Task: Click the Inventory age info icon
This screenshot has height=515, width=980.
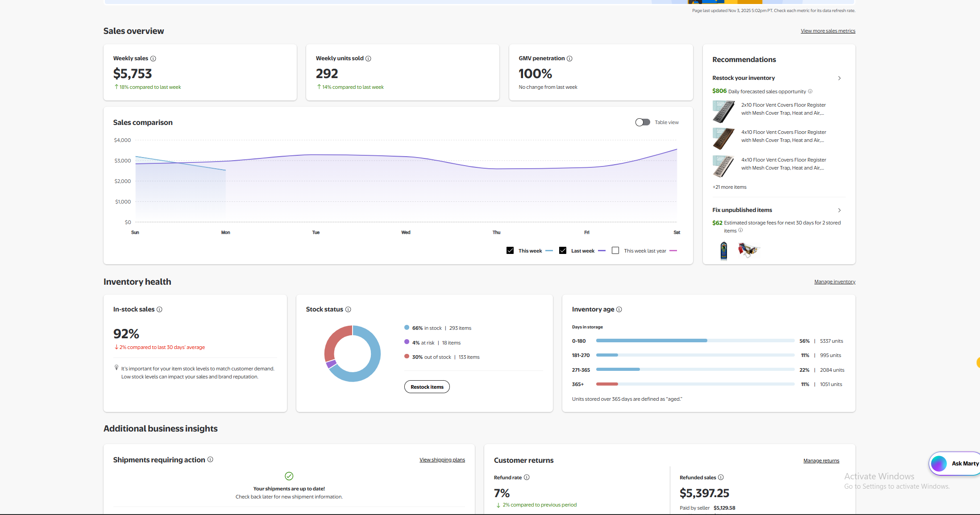Action: 619,309
